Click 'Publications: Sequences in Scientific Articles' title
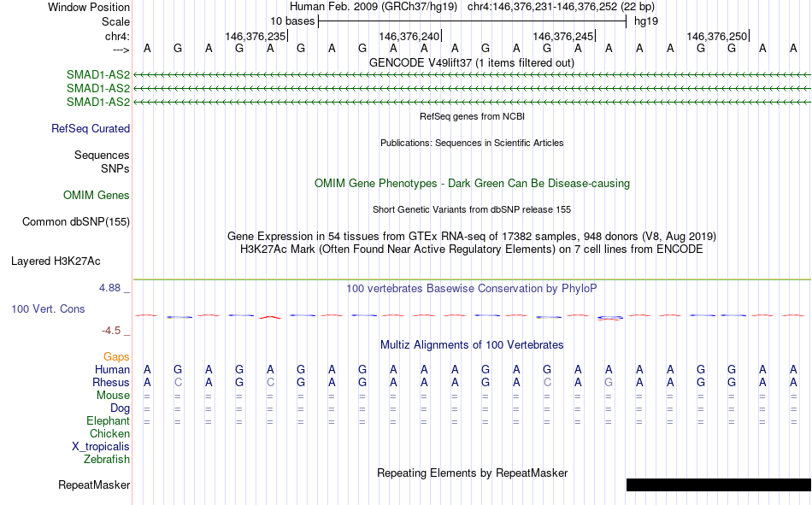The width and height of the screenshot is (812, 505). point(472,143)
